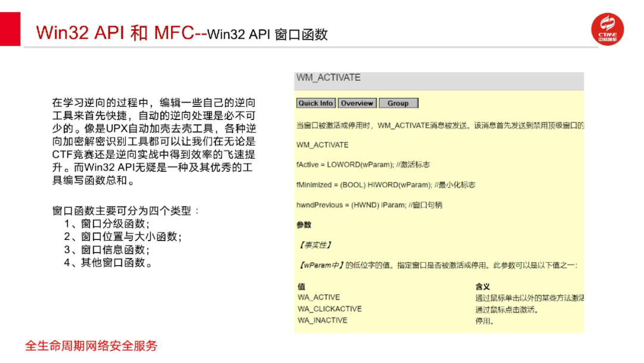Click list item '1、窗口分级函数'
Screen dimensions: 644x363
click(107, 224)
